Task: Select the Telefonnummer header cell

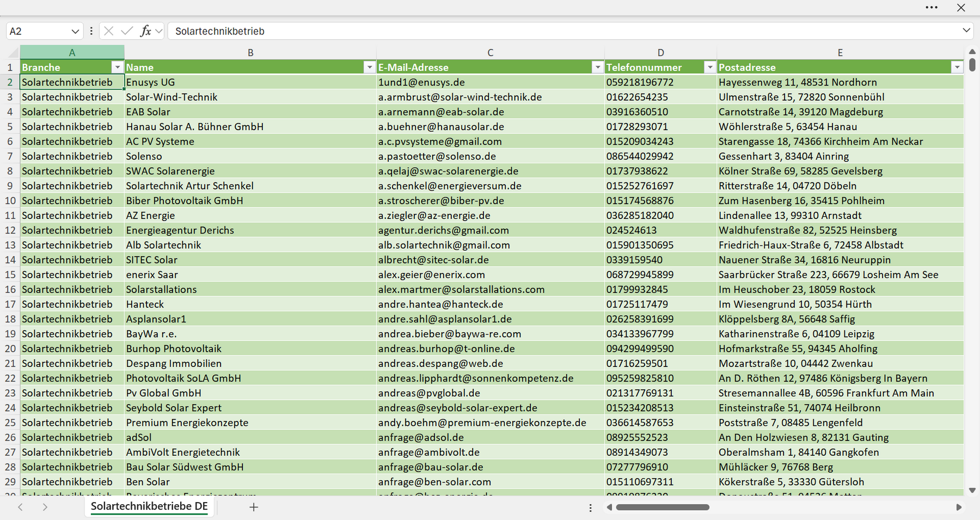Action: 660,67
